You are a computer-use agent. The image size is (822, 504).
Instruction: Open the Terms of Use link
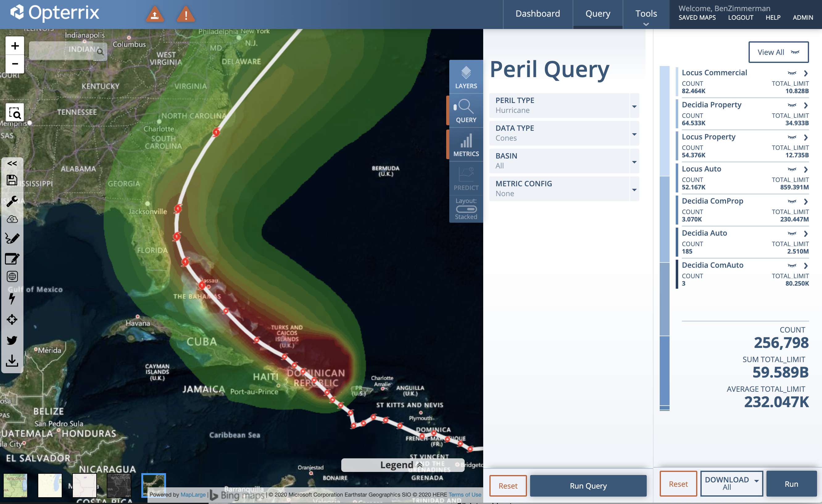[x=465, y=494]
